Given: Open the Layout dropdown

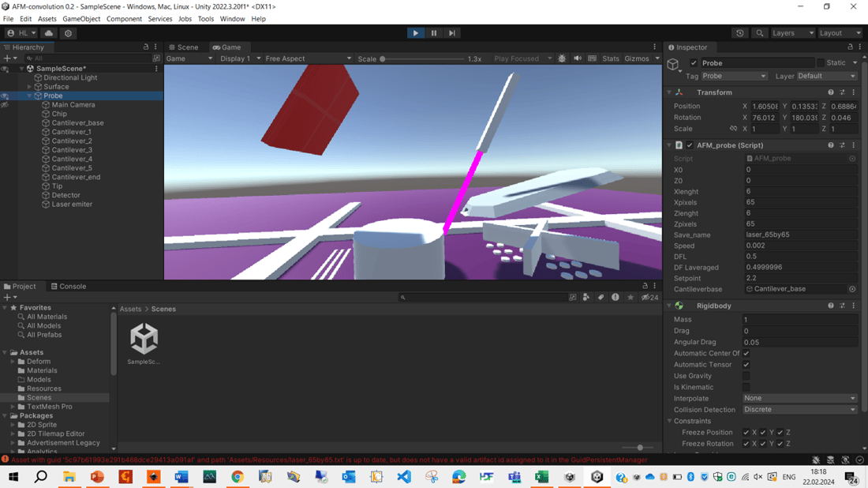Looking at the screenshot, I should point(840,33).
